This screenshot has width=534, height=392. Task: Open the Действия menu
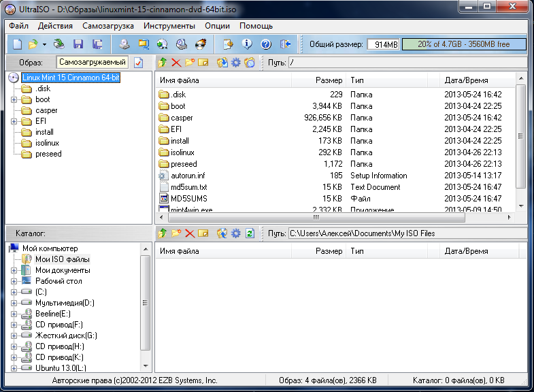(x=55, y=26)
